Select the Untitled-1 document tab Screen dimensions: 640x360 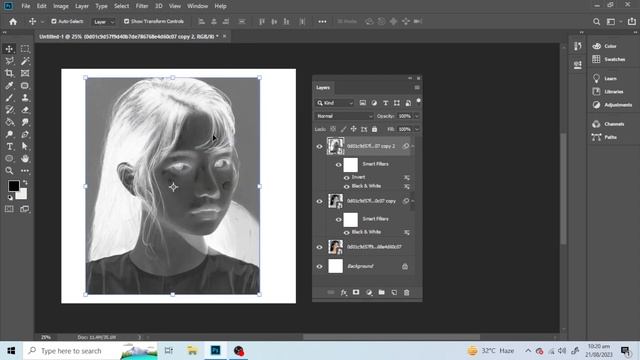(129, 36)
